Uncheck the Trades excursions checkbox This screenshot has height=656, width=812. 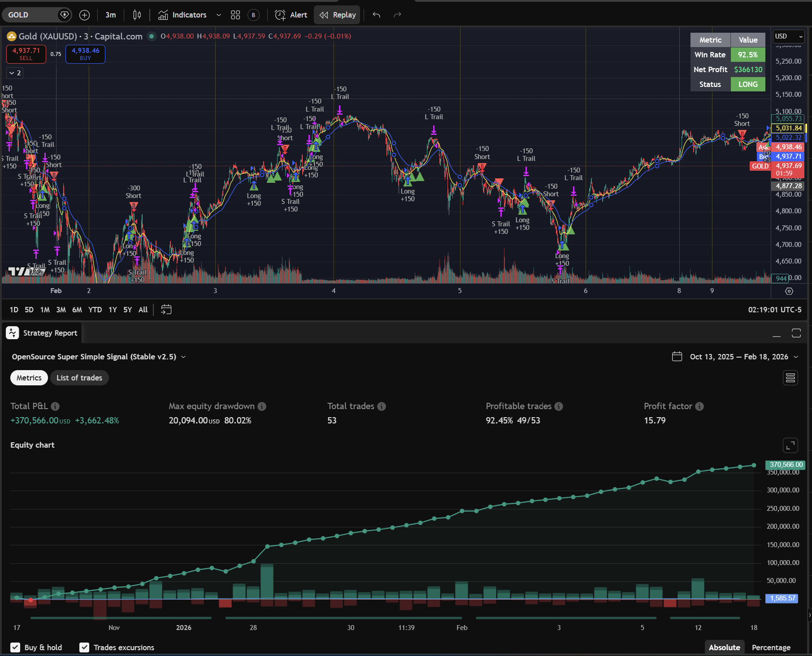(x=84, y=647)
